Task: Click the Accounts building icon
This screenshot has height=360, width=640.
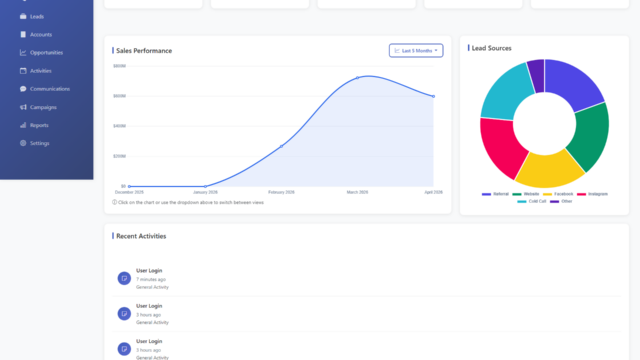Action: 23,34
